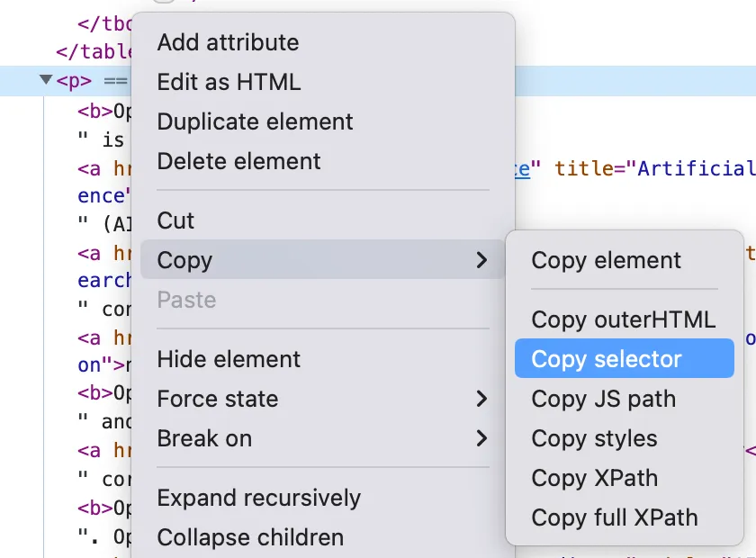Click Duplicate element menu entry
Image resolution: width=756 pixels, height=558 pixels.
(255, 121)
